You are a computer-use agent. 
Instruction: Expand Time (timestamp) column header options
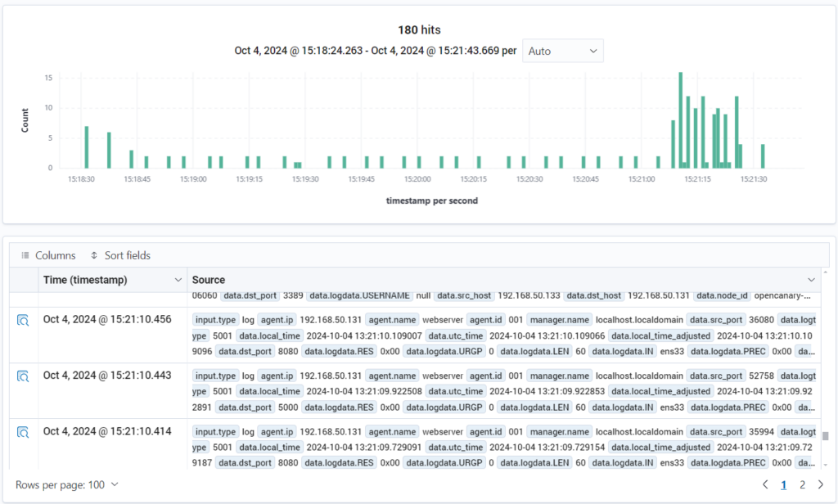[x=178, y=280]
